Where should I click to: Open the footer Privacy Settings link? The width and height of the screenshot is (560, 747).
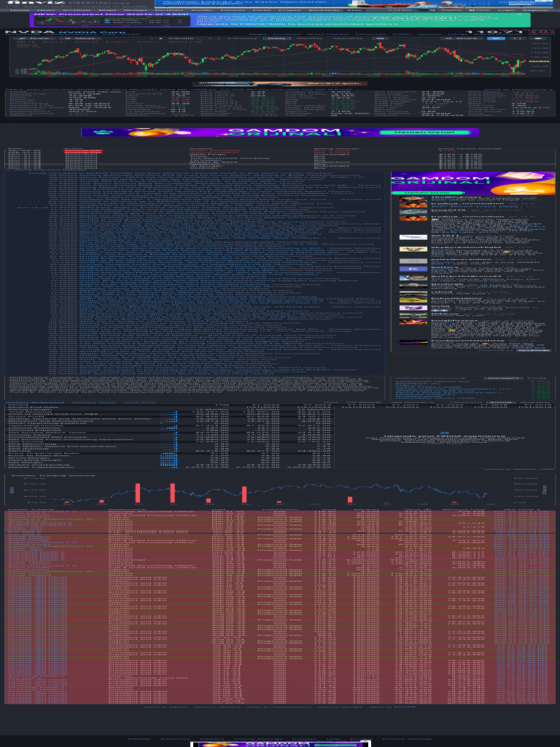pos(408,739)
